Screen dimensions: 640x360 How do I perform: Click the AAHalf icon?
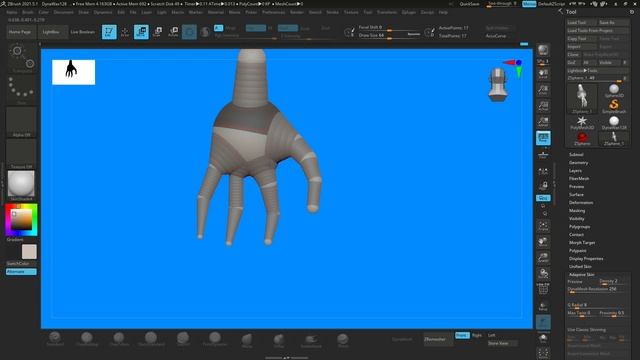coord(543,122)
